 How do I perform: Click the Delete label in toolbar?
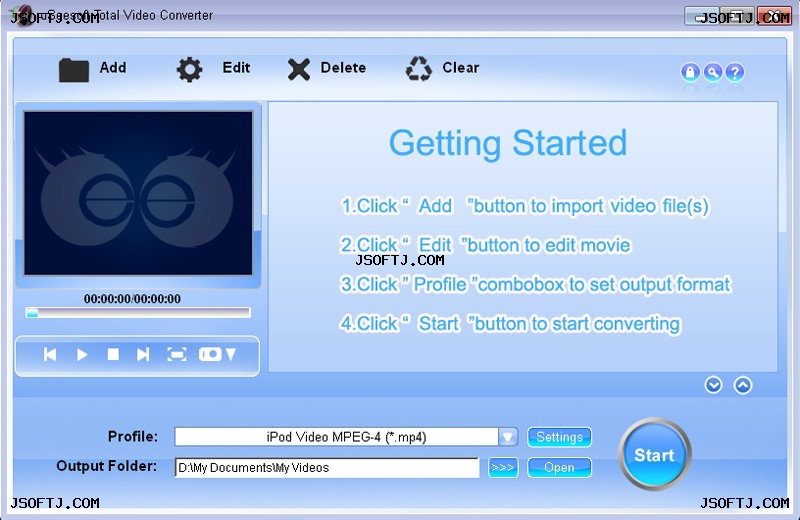click(343, 68)
